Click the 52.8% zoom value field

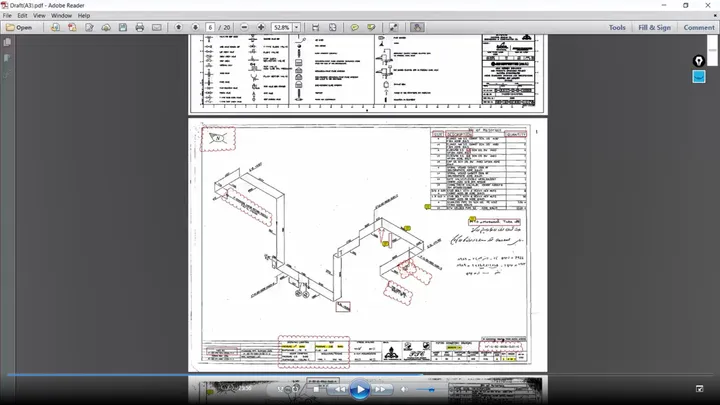[282, 28]
